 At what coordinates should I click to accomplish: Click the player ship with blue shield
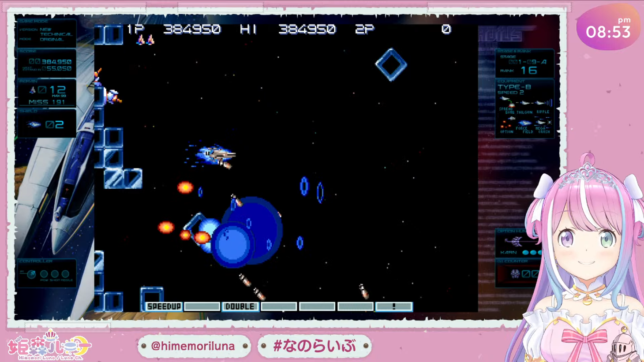[214, 155]
